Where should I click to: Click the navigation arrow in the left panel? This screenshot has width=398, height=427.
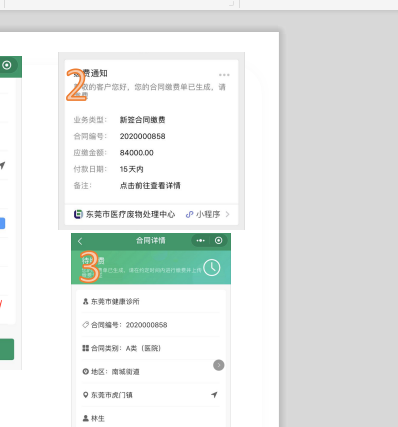coord(3,165)
